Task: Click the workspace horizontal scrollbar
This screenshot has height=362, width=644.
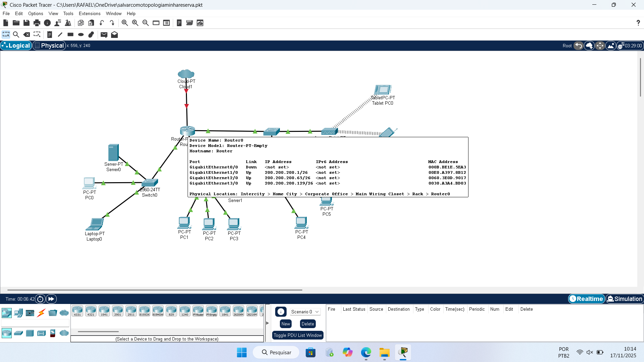Action: tap(155, 290)
